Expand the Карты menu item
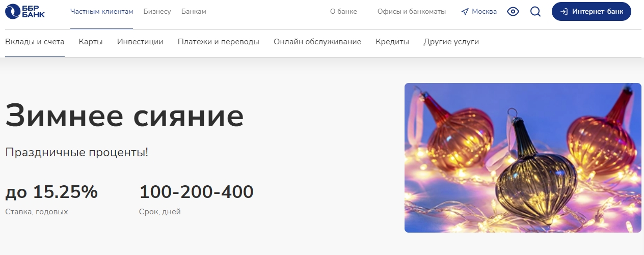The width and height of the screenshot is (644, 255). click(x=91, y=42)
